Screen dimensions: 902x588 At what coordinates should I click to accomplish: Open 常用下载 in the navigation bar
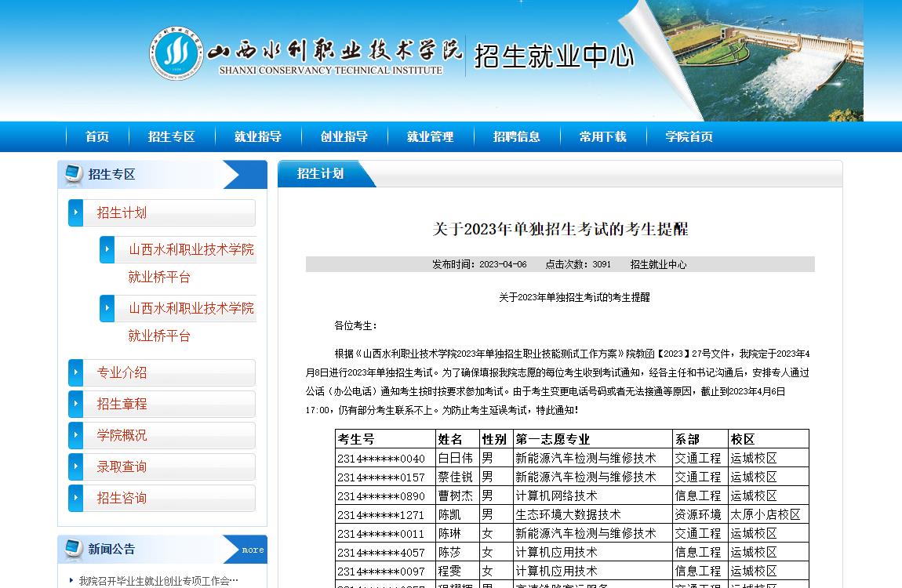[603, 136]
